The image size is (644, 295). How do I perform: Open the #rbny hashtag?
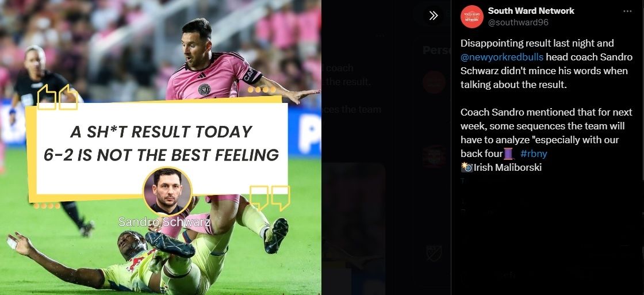click(x=534, y=154)
